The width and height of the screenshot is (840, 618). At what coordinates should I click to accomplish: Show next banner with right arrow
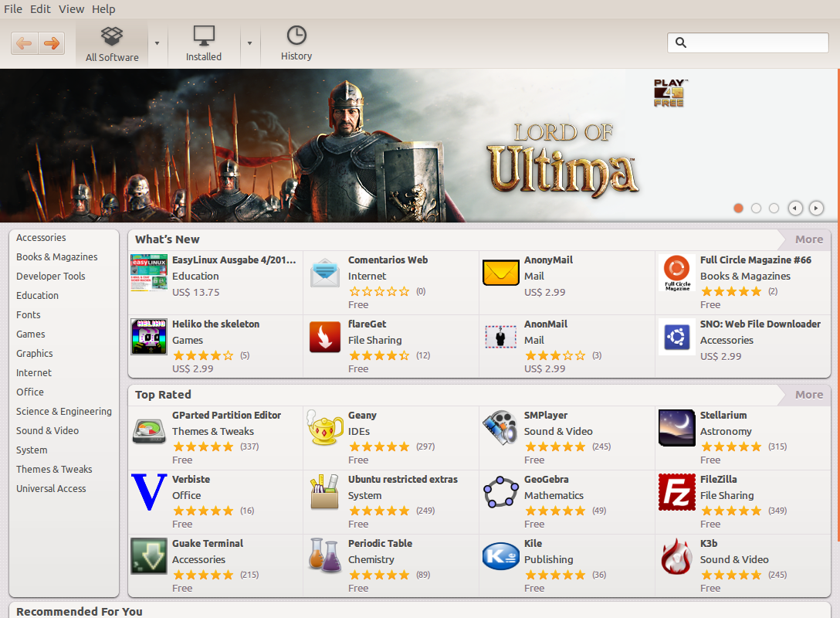tap(816, 208)
